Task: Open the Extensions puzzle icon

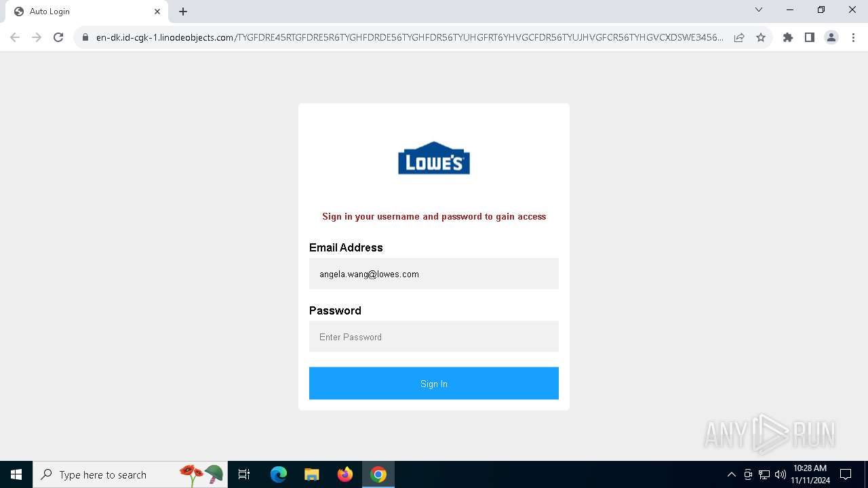Action: (x=788, y=37)
